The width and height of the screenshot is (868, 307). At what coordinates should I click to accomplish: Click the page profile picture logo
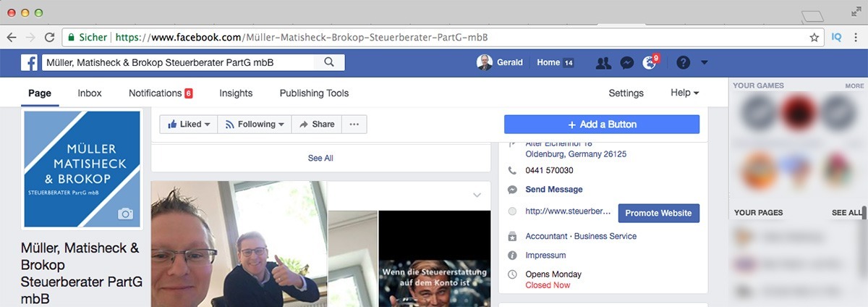[x=82, y=169]
